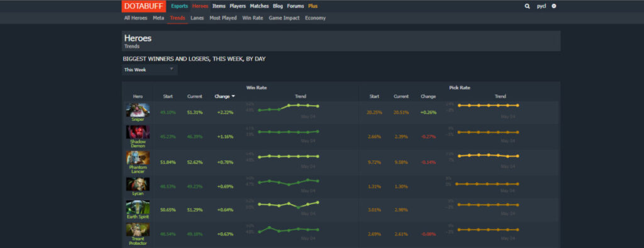Open the Items menu item
This screenshot has width=644, height=248.
point(219,6)
